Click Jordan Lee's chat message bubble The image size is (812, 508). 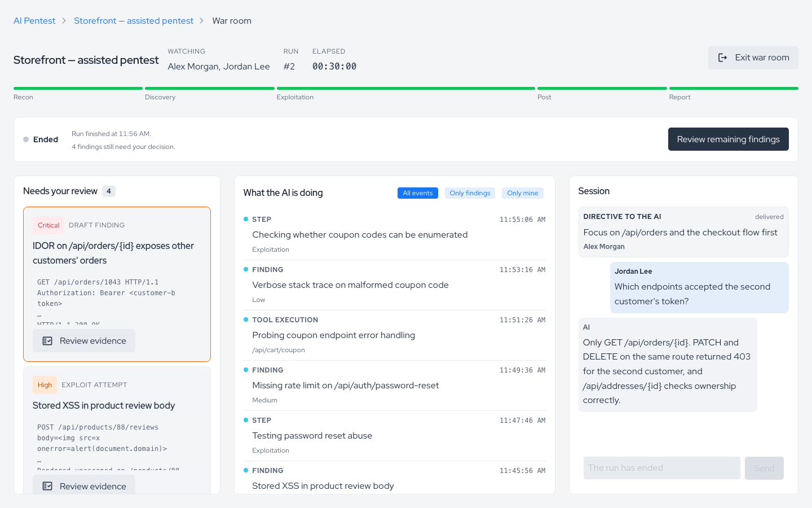[699, 287]
